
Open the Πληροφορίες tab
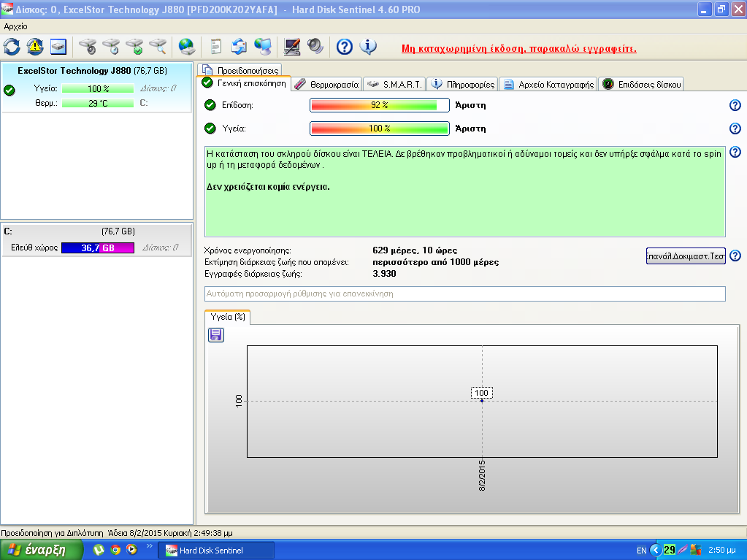point(463,84)
